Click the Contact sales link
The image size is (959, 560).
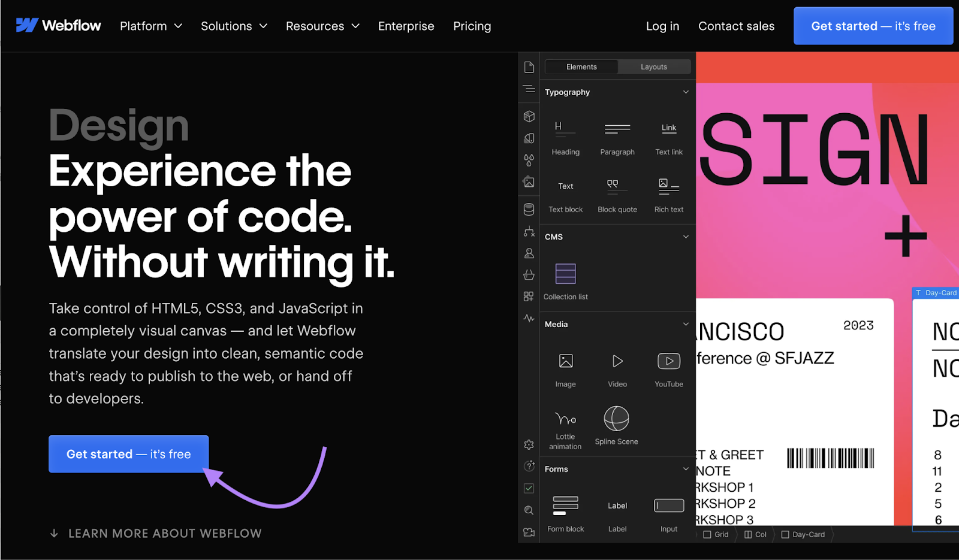coord(736,26)
